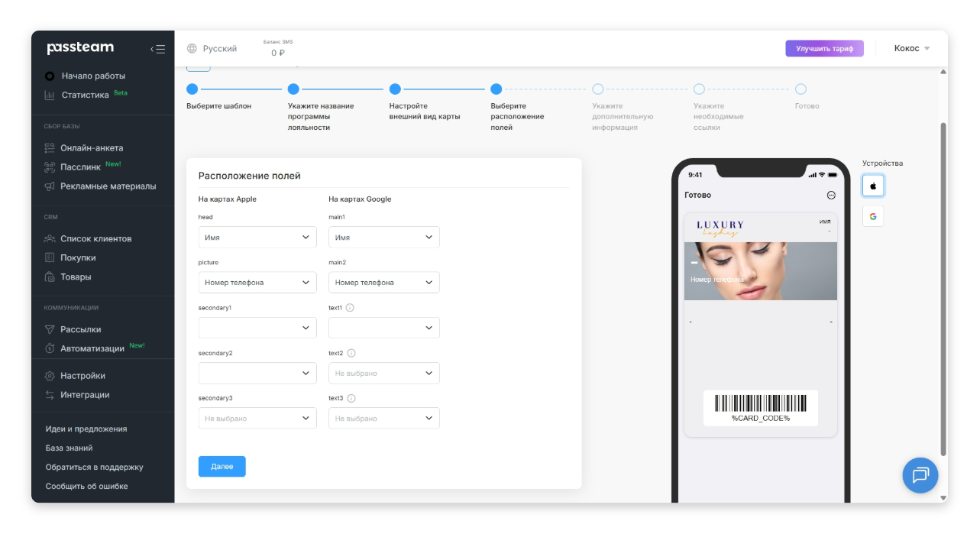Click the Passteam logo
This screenshot has width=980, height=534.
coord(80,48)
